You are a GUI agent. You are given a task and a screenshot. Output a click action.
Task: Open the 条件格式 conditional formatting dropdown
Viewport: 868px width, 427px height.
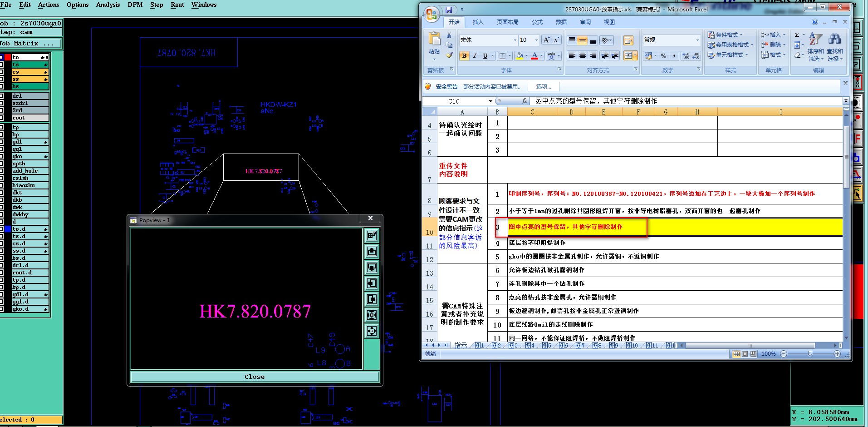(725, 35)
